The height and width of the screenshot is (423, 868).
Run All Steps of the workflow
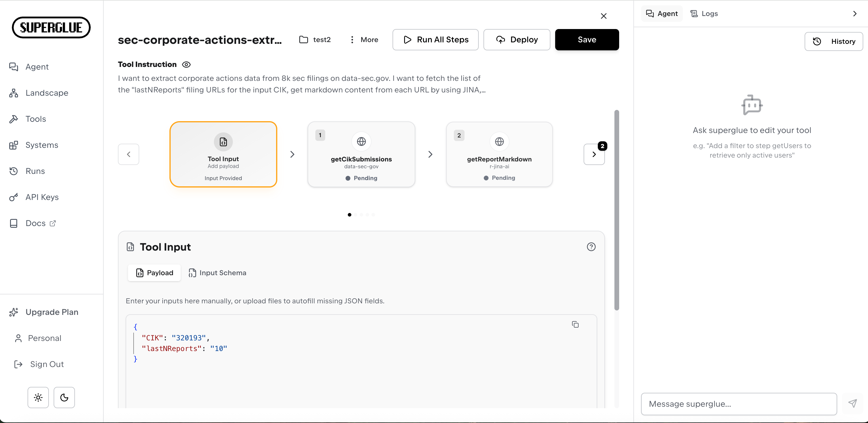coord(435,39)
